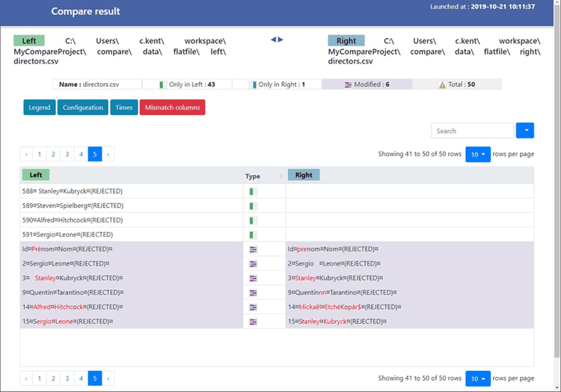Screen dimensions: 561x392
Task: Click the left-right swap arrows icon
Action: pos(277,40)
